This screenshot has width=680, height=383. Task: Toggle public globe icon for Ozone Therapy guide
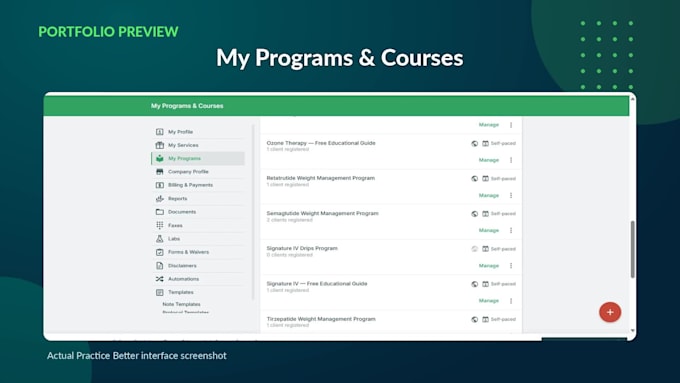(x=474, y=144)
